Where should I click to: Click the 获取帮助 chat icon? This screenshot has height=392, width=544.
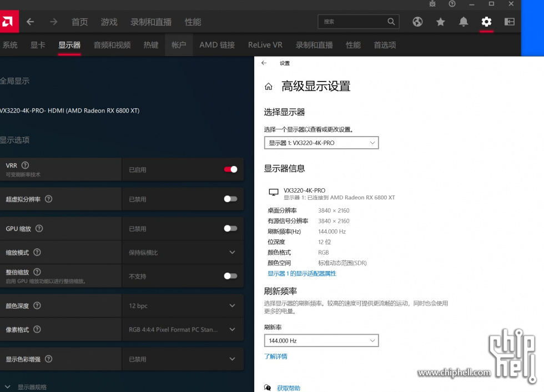pos(268,388)
